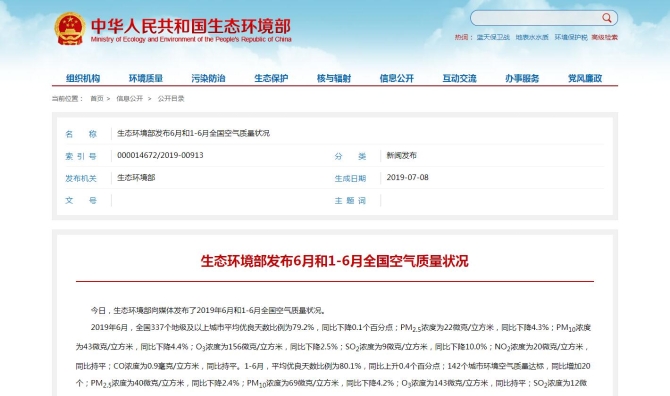Click the 主题词 field label
This screenshot has height=396, width=670.
point(350,200)
